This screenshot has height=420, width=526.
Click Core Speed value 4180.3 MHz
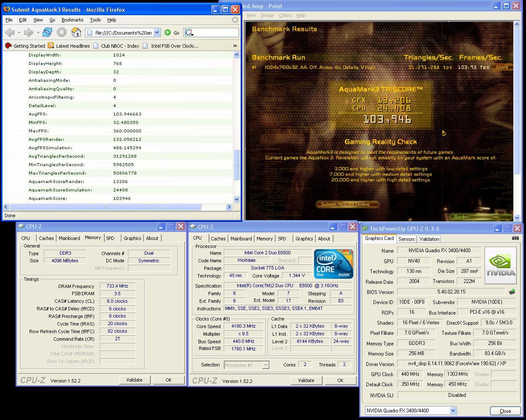pos(244,326)
